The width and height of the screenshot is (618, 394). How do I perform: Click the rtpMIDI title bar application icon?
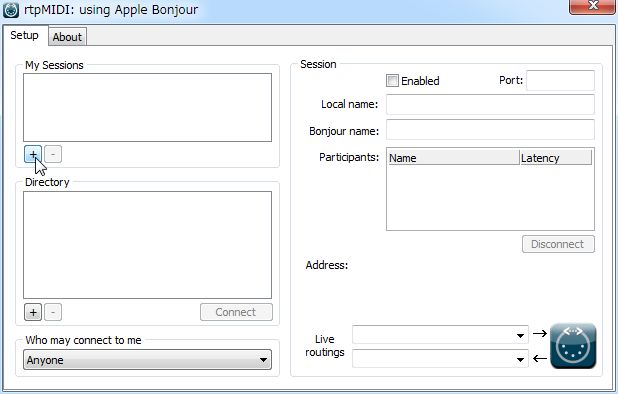[x=11, y=10]
